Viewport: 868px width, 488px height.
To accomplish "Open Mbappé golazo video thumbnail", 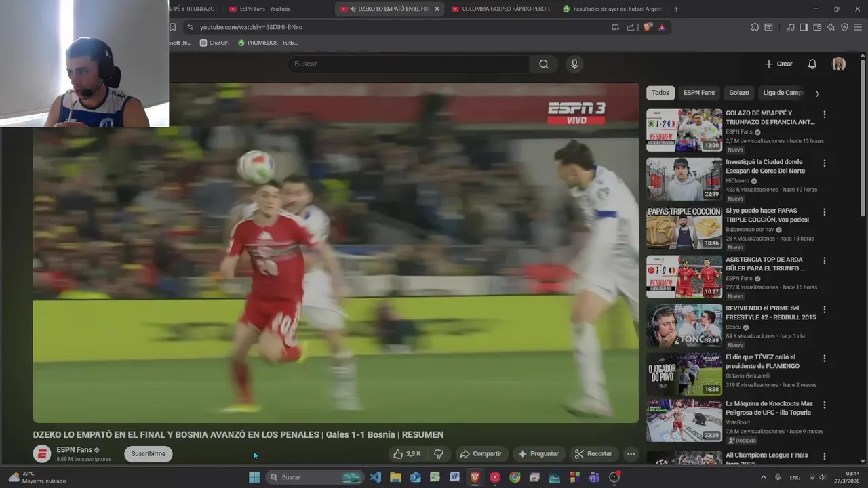I will pyautogui.click(x=684, y=130).
